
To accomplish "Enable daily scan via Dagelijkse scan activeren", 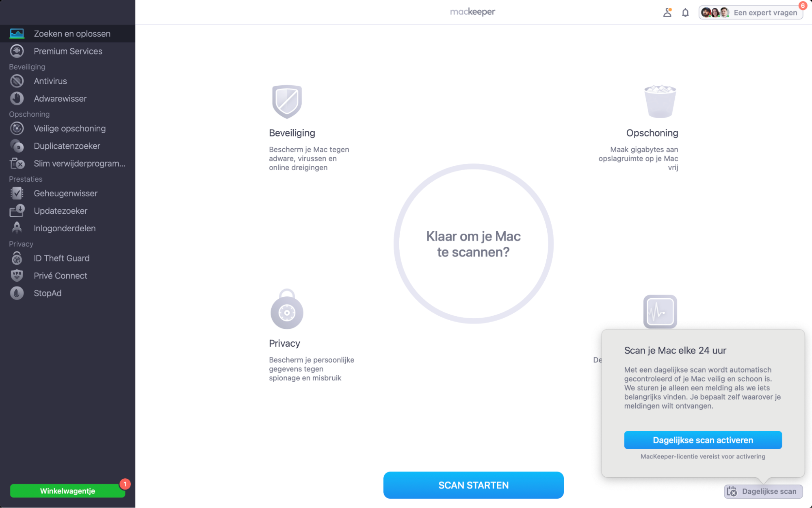I will 702,440.
